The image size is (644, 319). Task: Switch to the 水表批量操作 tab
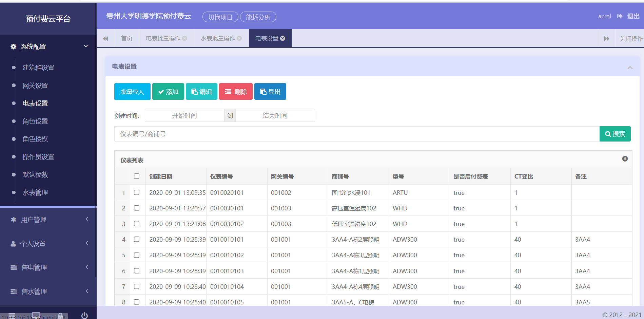pos(218,38)
